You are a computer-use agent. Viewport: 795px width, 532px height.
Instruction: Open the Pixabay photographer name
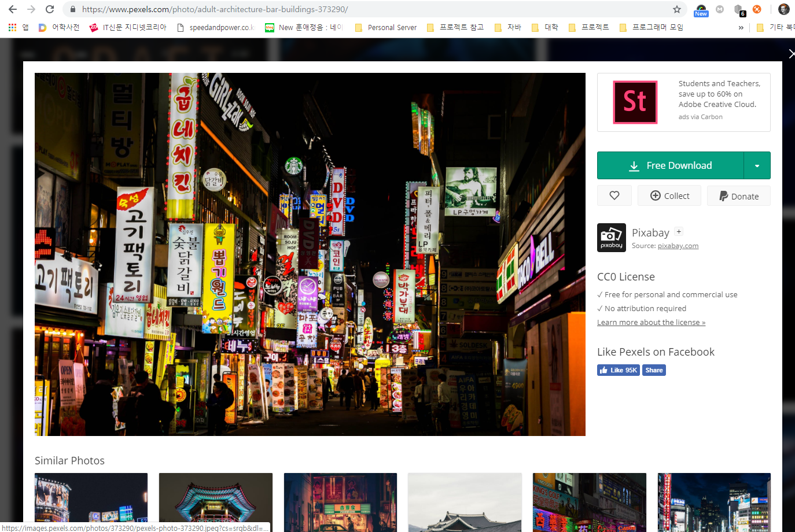tap(650, 232)
